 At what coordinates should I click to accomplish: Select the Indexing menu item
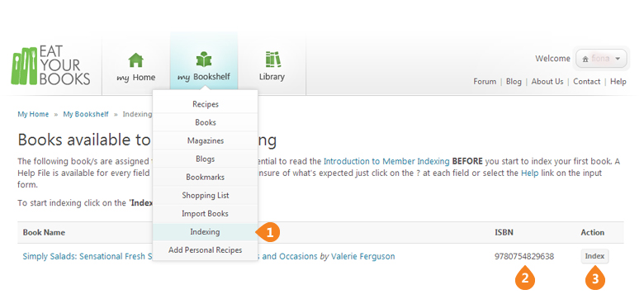[206, 232]
